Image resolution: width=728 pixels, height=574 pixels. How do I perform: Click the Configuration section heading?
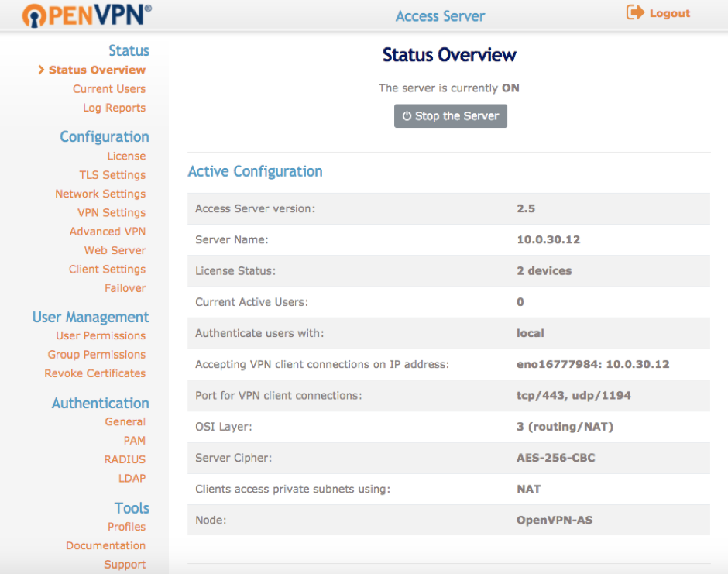click(x=105, y=137)
